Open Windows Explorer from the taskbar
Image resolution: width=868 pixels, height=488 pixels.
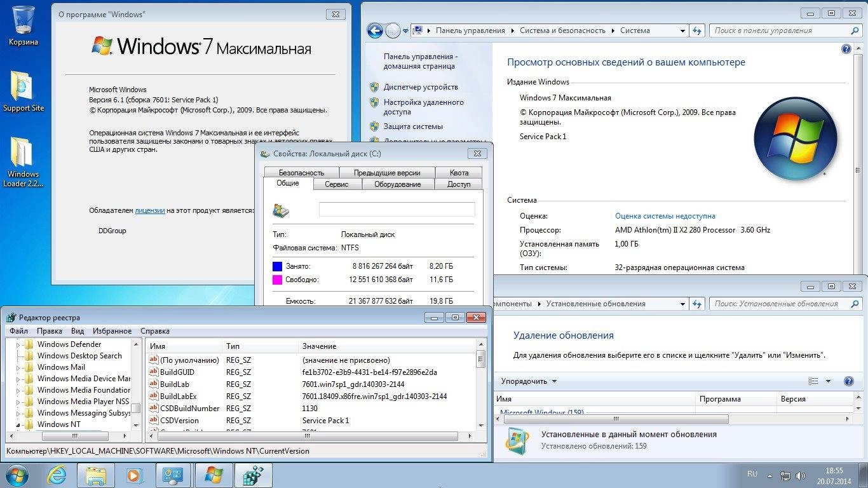point(96,475)
